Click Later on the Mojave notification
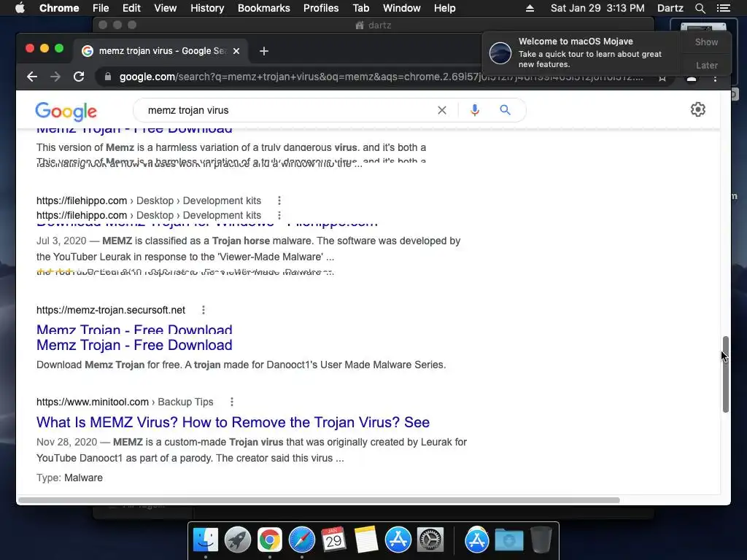 tap(706, 65)
